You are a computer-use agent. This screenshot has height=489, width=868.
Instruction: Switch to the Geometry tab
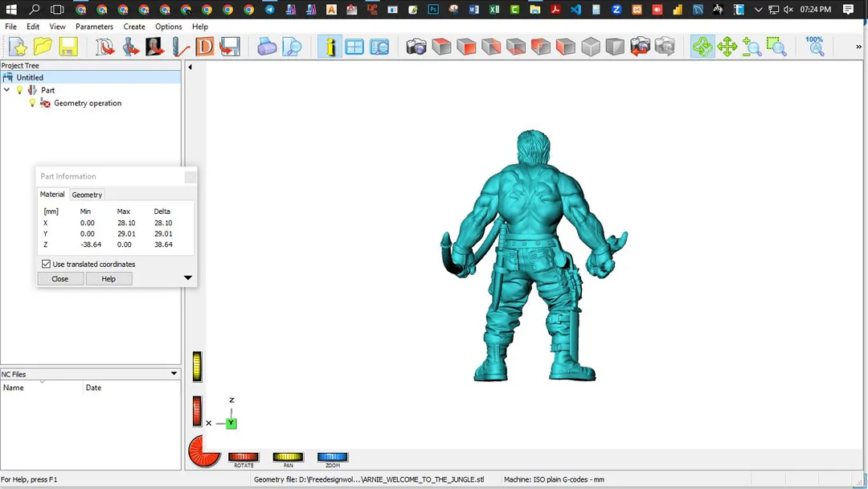click(87, 195)
